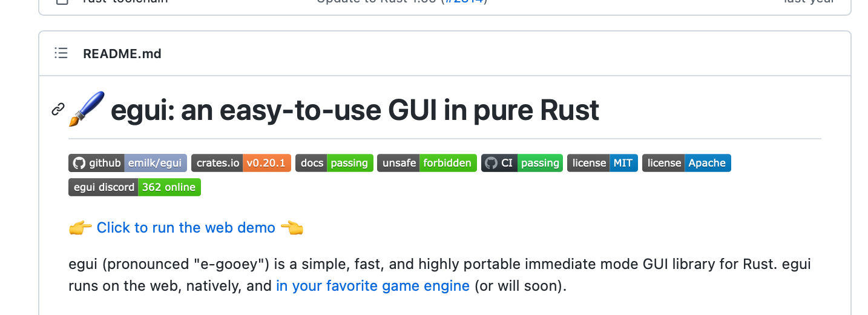This screenshot has width=868, height=315.
Task: Click the egui heading text
Action: (x=355, y=110)
